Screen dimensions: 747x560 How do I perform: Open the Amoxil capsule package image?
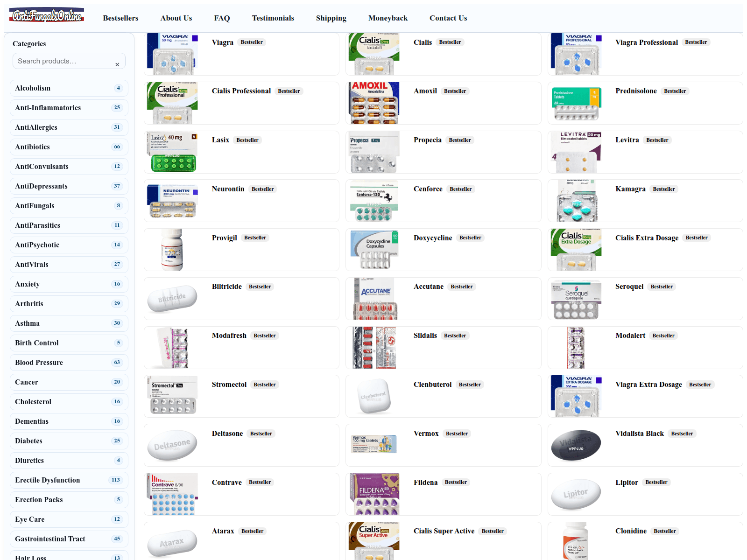[374, 103]
